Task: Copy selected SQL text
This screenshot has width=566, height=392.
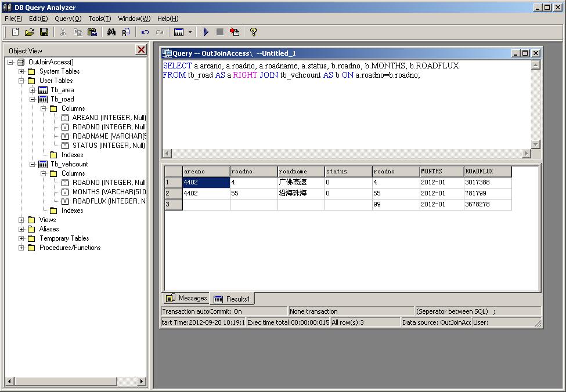Action: 79,32
